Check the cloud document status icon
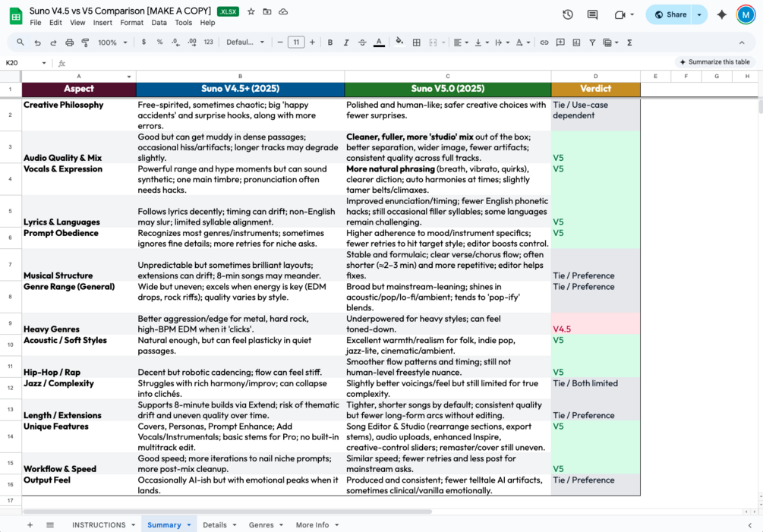The width and height of the screenshot is (763, 532). click(x=283, y=11)
